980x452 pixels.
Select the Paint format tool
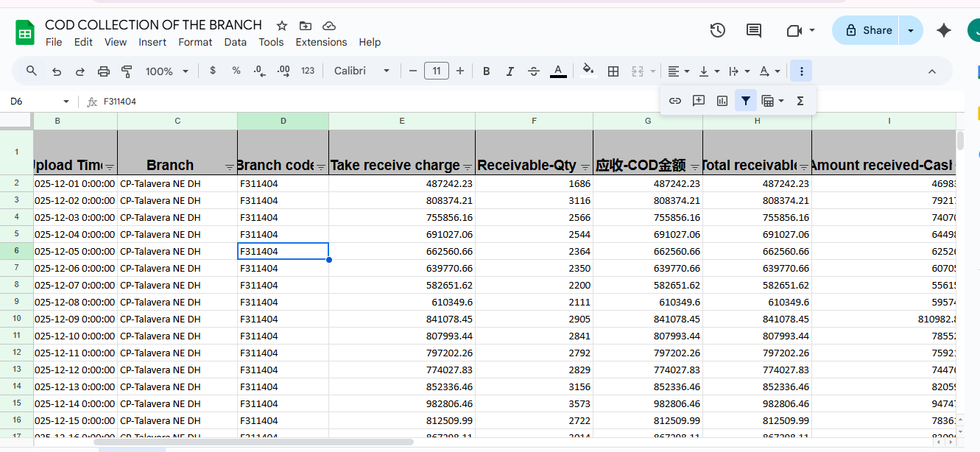click(127, 71)
